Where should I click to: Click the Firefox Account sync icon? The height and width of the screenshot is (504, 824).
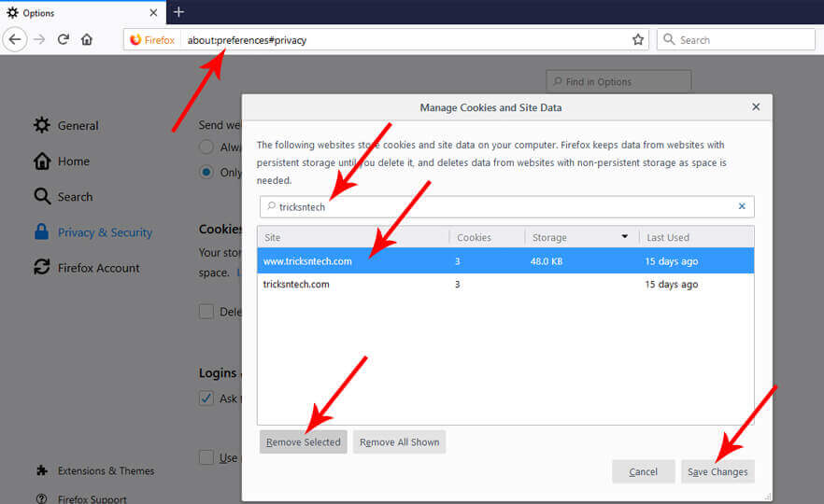[x=42, y=267]
